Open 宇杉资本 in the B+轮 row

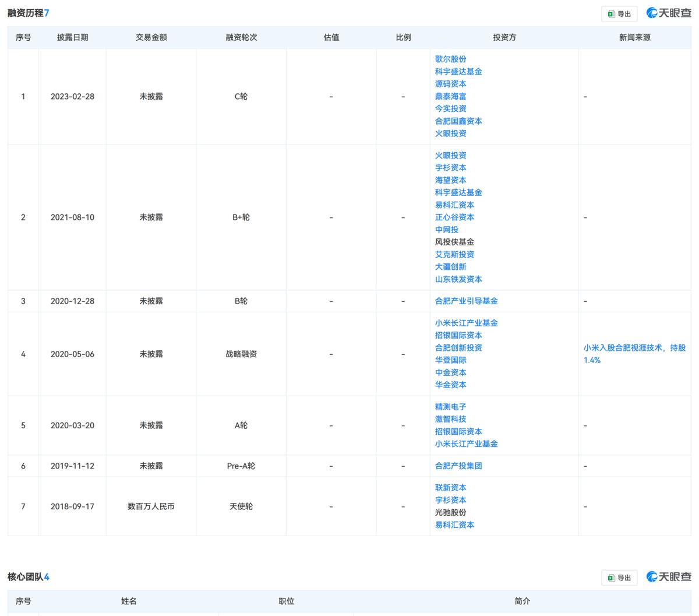450,168
